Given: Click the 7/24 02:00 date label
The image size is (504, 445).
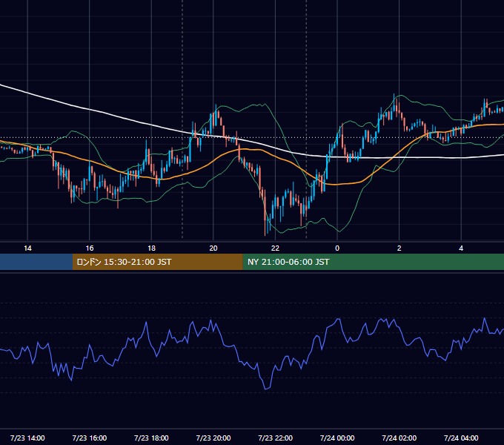Looking at the screenshot, I should click(399, 438).
